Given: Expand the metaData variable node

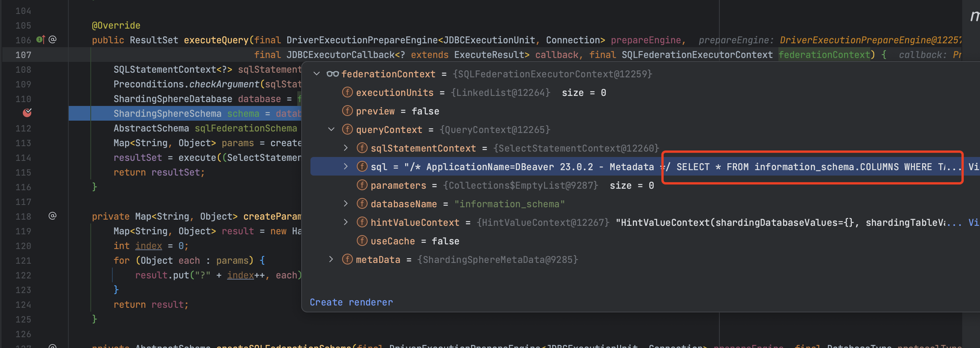Looking at the screenshot, I should pos(331,259).
